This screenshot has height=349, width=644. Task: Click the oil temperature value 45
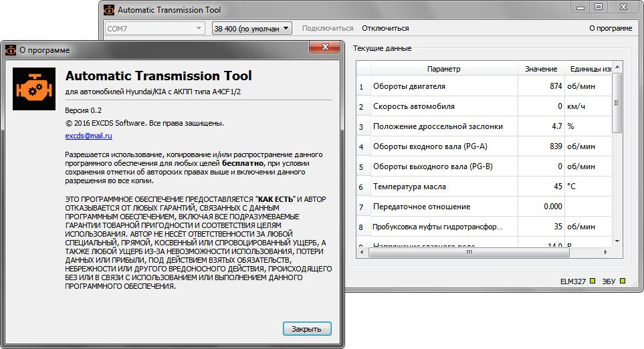[558, 187]
